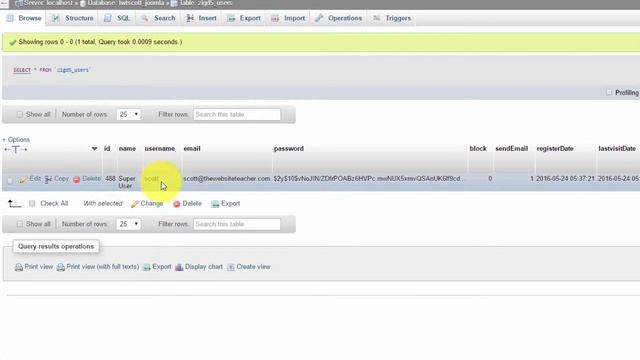Toggle full texts arrows icon
Image resolution: width=640 pixels, height=360 pixels.
point(16,149)
